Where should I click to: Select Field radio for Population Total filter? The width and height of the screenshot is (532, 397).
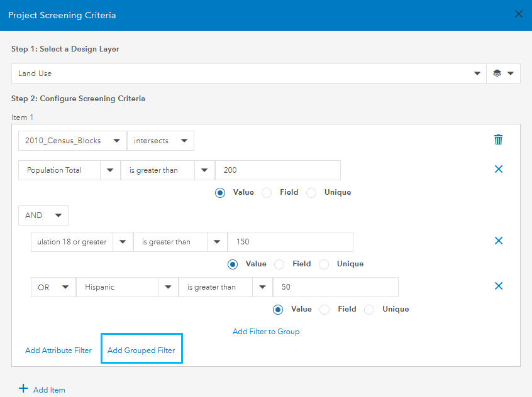click(x=267, y=193)
